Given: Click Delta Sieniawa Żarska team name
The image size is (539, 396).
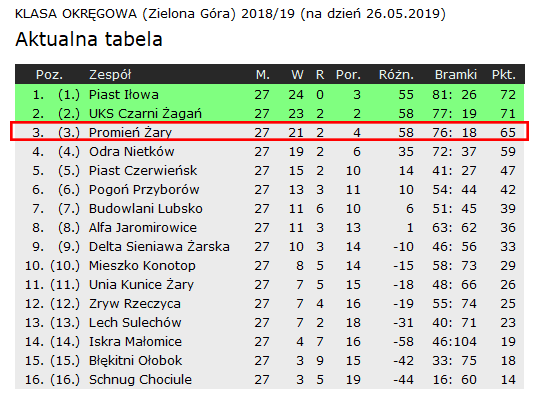Looking at the screenshot, I should [x=159, y=247].
